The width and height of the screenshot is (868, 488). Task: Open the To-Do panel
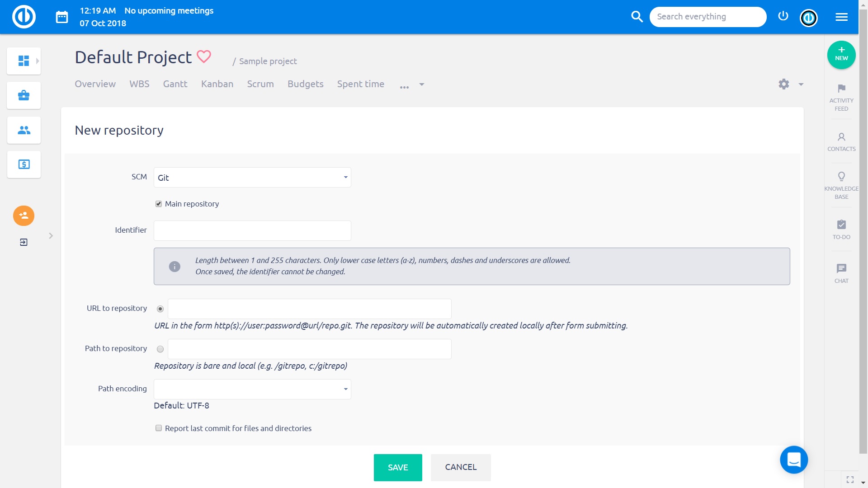841,227
